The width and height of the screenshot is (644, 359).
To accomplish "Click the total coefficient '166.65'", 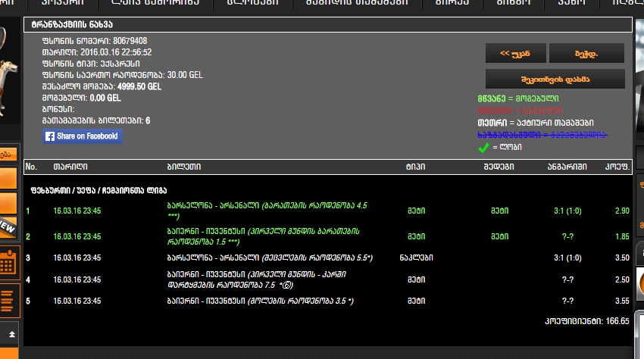I will 617,321.
